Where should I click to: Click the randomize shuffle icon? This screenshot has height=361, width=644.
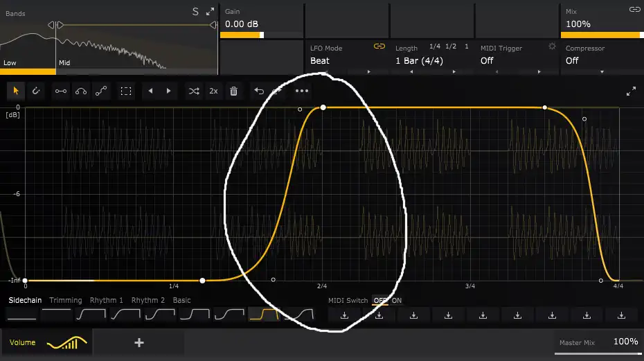[194, 91]
